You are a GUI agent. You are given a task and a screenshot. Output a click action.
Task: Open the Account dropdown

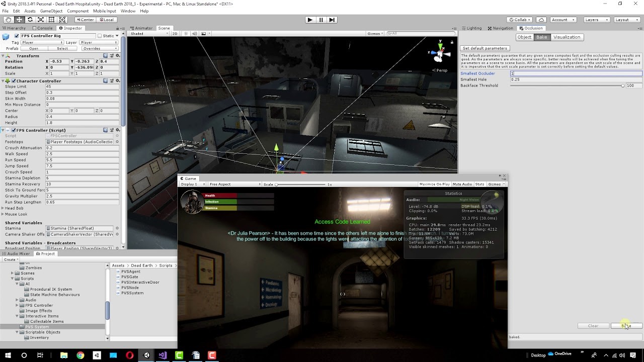coord(562,20)
